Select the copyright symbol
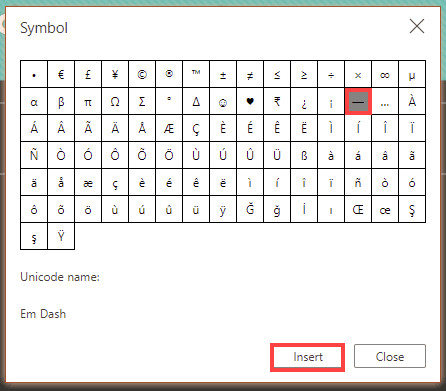This screenshot has height=391, width=446. tap(142, 74)
